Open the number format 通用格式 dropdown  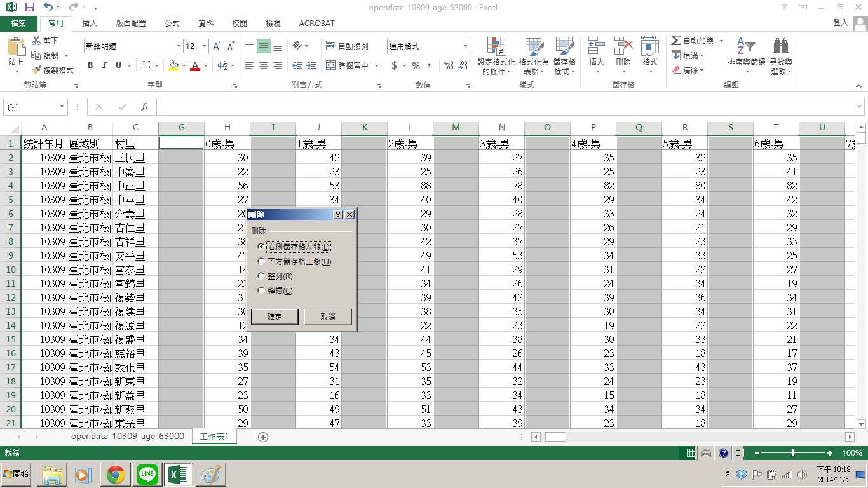coord(465,46)
